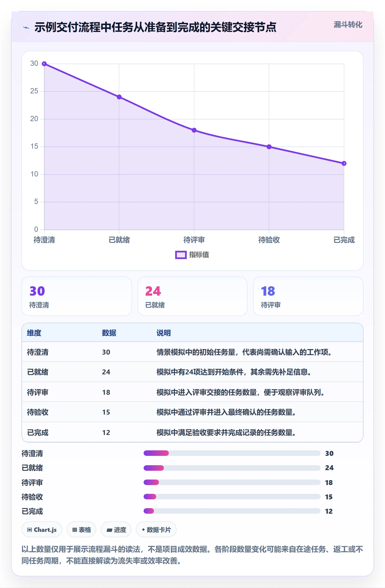This screenshot has height=588, width=385.
Task: Select the 30 待澄清 data card
Action: 77,296
